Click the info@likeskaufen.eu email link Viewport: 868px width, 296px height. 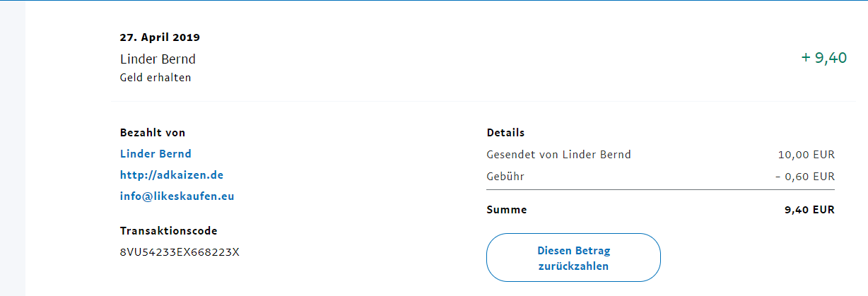point(177,196)
